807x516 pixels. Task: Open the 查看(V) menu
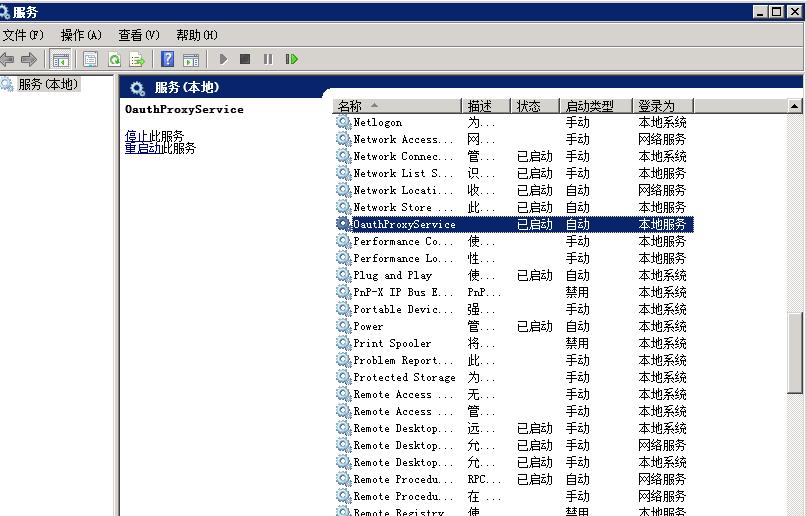point(138,35)
